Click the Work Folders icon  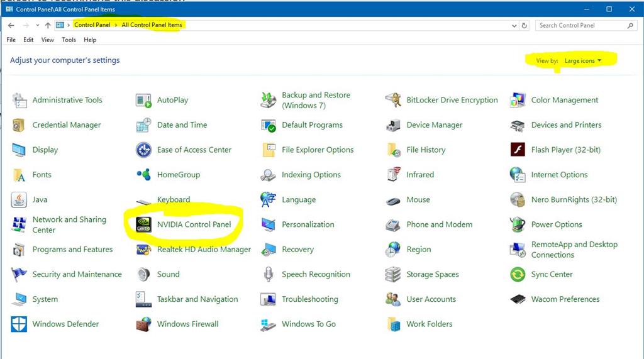pyautogui.click(x=393, y=324)
